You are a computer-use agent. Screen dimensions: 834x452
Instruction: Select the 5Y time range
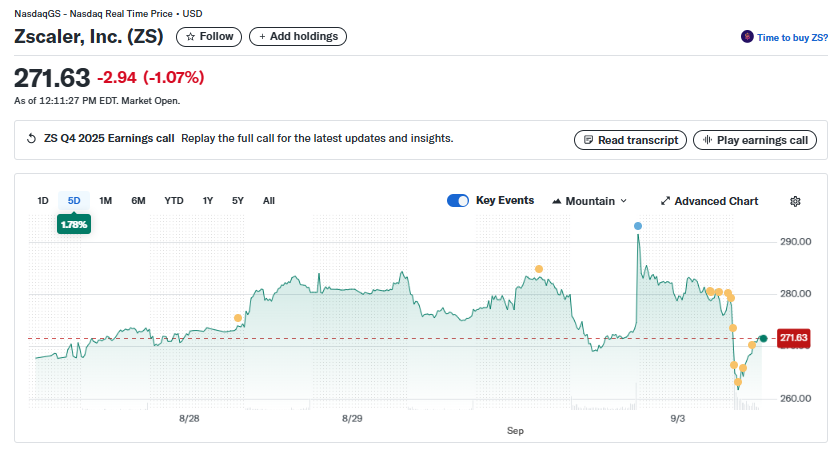pyautogui.click(x=238, y=200)
